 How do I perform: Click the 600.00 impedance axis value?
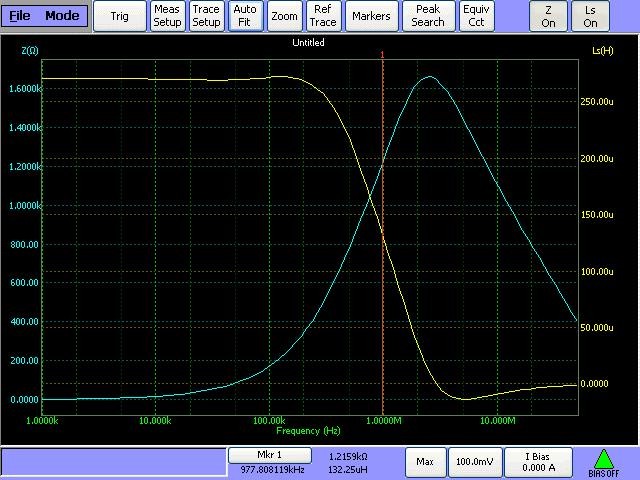coord(24,282)
